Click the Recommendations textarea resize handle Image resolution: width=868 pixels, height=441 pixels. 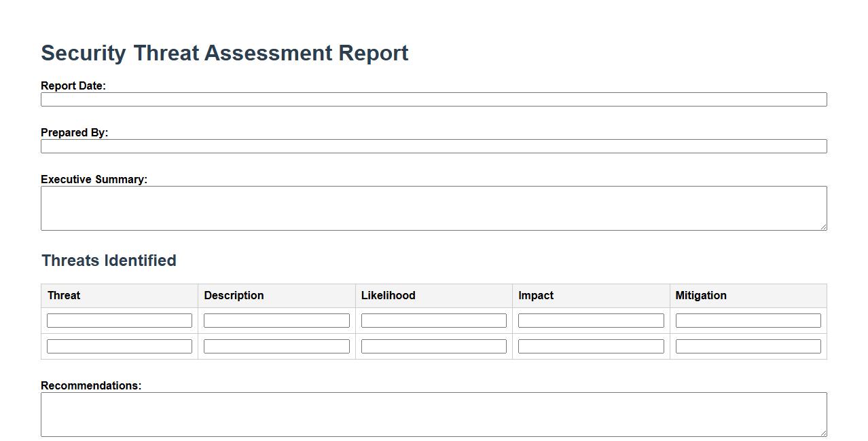click(x=823, y=433)
